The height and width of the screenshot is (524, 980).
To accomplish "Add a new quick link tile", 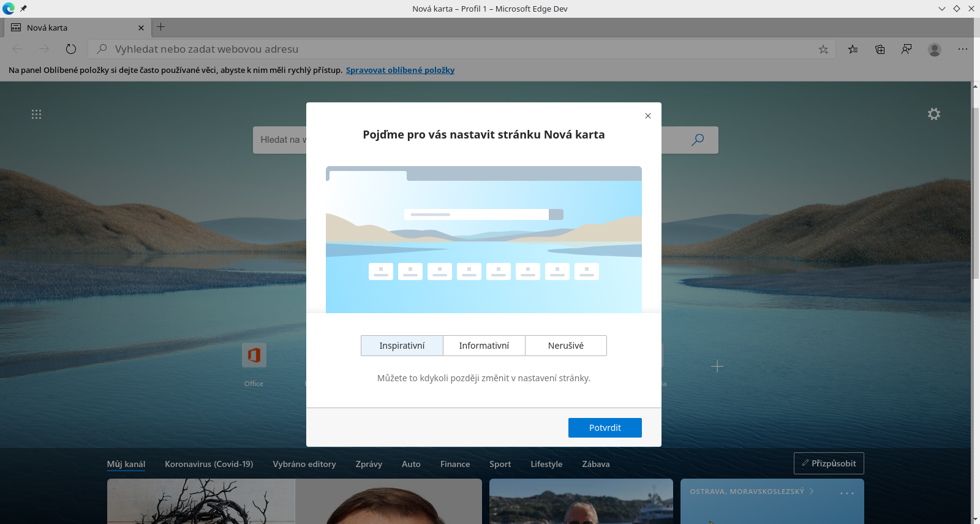I will 717,366.
